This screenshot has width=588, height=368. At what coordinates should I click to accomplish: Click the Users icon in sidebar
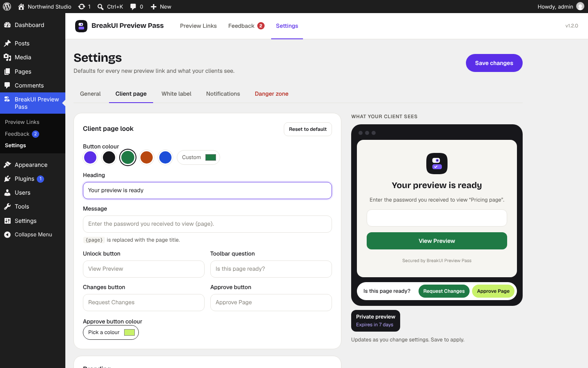point(7,193)
